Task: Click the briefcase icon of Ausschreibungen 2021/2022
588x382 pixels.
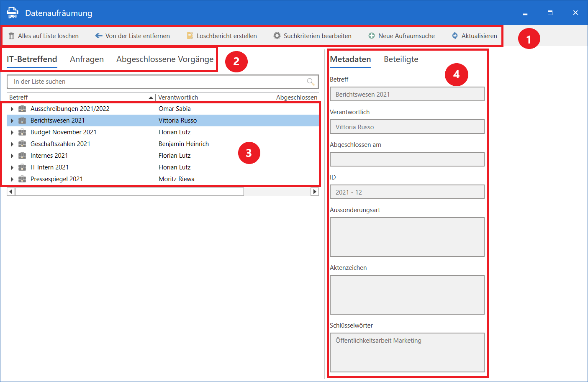Action: [22, 109]
